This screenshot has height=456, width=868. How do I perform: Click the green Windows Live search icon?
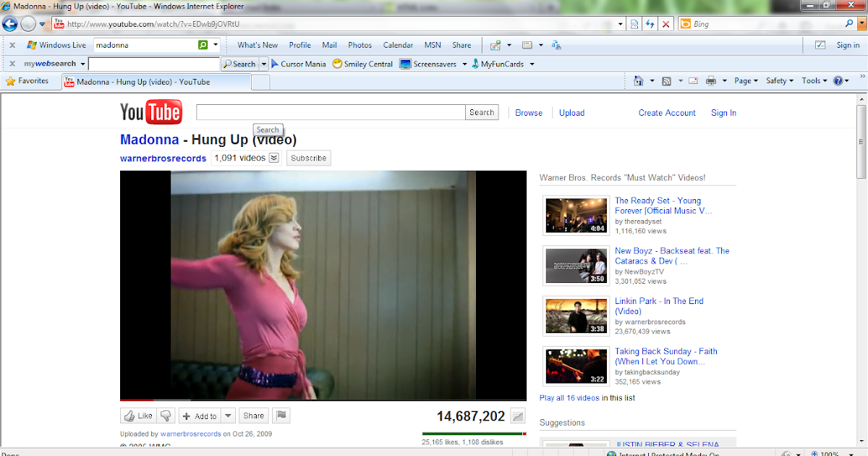point(203,45)
